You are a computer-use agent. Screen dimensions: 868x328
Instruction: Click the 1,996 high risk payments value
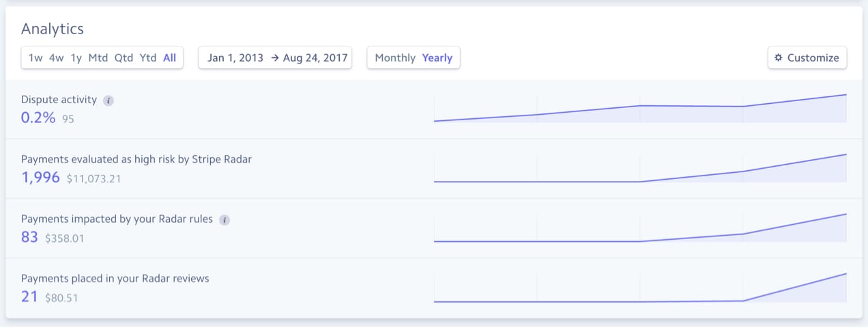[x=41, y=178]
